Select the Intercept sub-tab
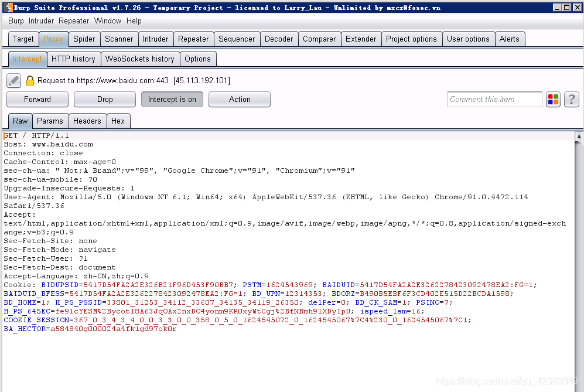Screen dimensions: 584x392 [27, 59]
